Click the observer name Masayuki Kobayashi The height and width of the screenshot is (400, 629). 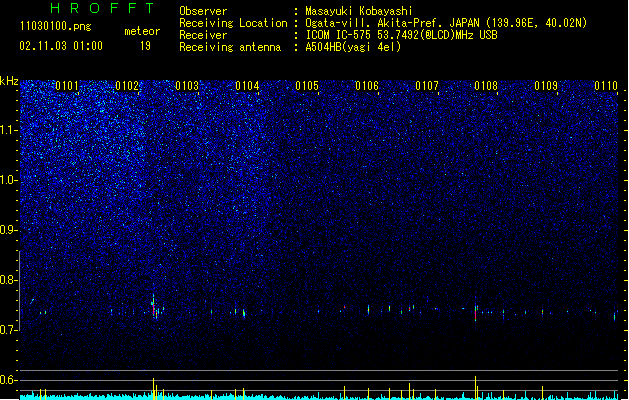359,11
